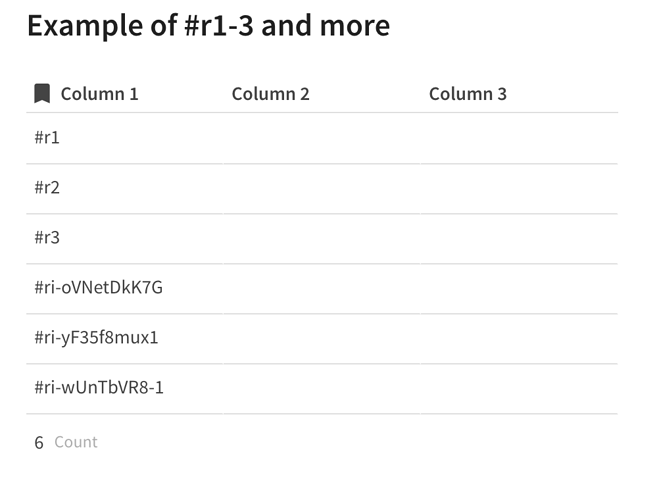Click the #ri-wUnTbVR8-1 cell
This screenshot has height=500, width=659.
(99, 388)
